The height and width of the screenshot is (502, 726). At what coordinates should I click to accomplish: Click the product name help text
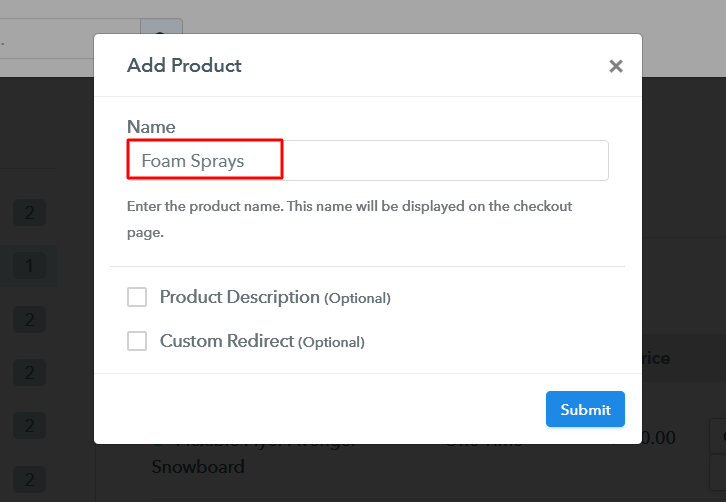pyautogui.click(x=350, y=219)
